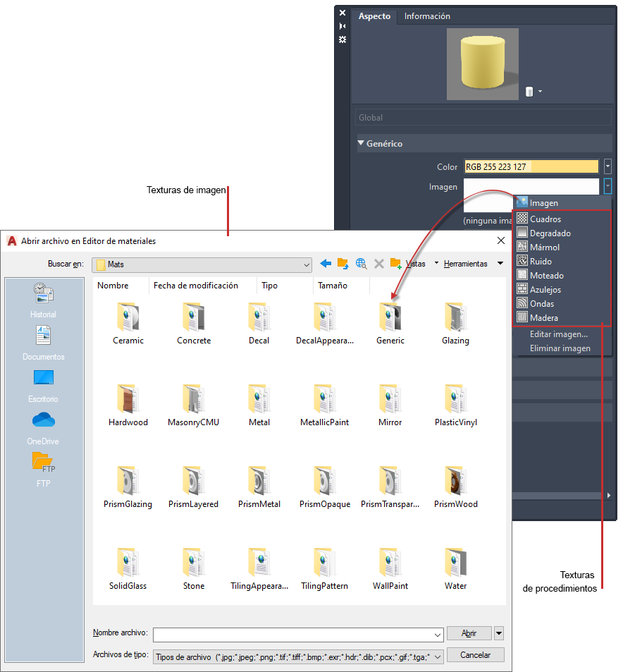Viewport: 623px width, 672px height.
Task: Select Mármol texture from menu
Action: point(562,248)
